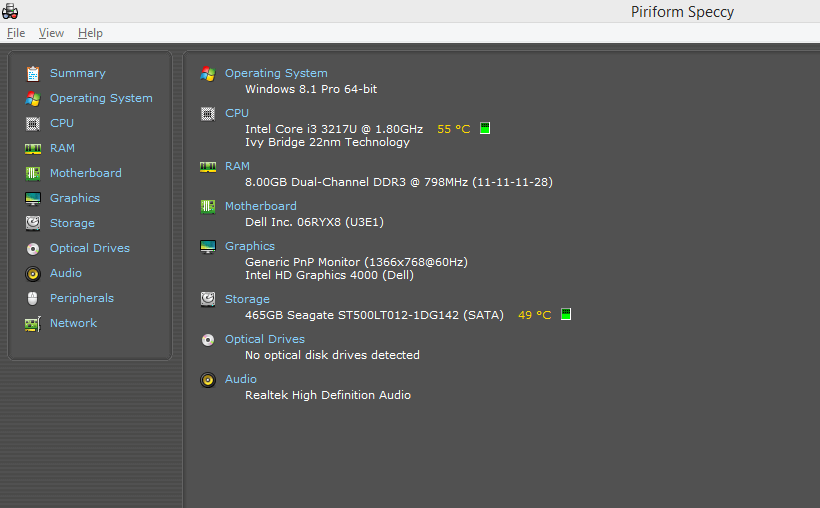
Task: Select Motherboard in the sidebar
Action: [86, 173]
